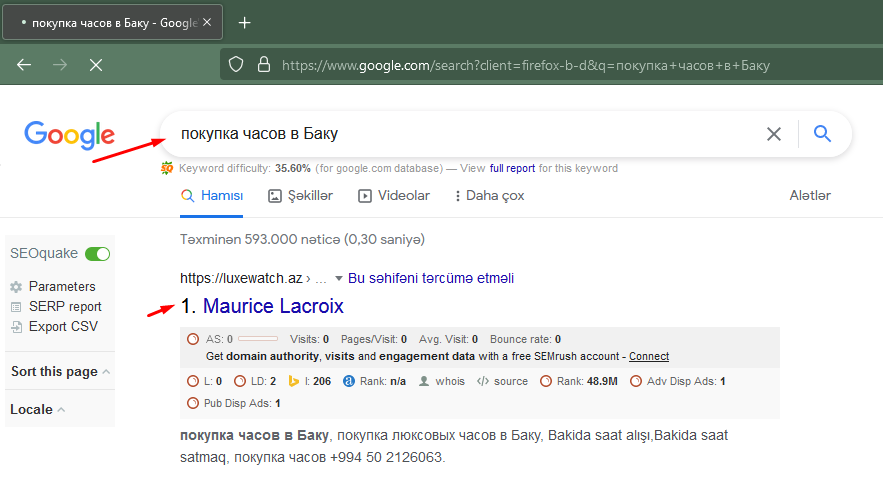Focus the Google search input field

pos(462,134)
